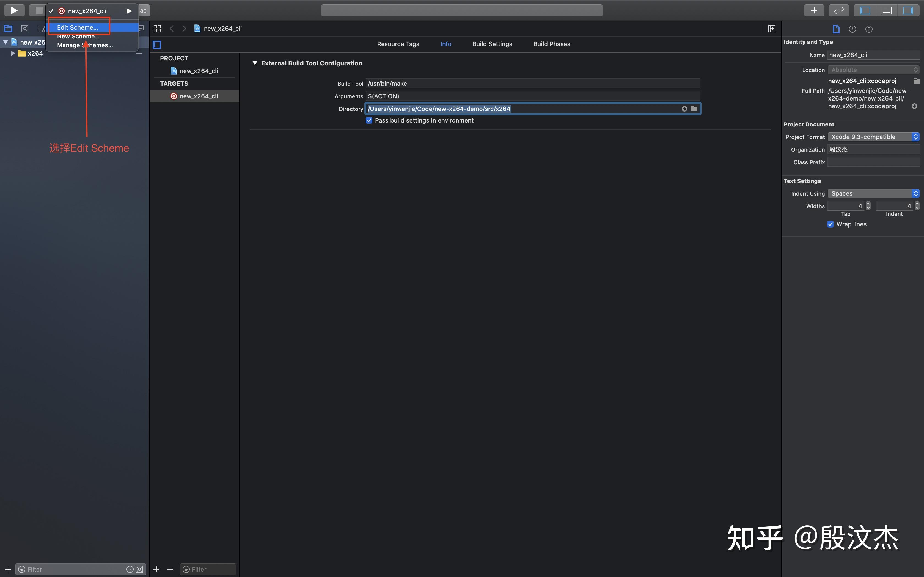Expand the x264 folder in navigator

pyautogui.click(x=13, y=53)
